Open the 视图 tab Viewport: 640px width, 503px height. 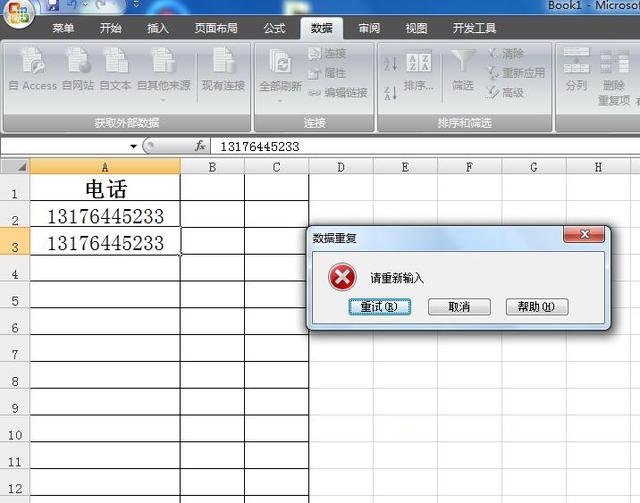416,28
